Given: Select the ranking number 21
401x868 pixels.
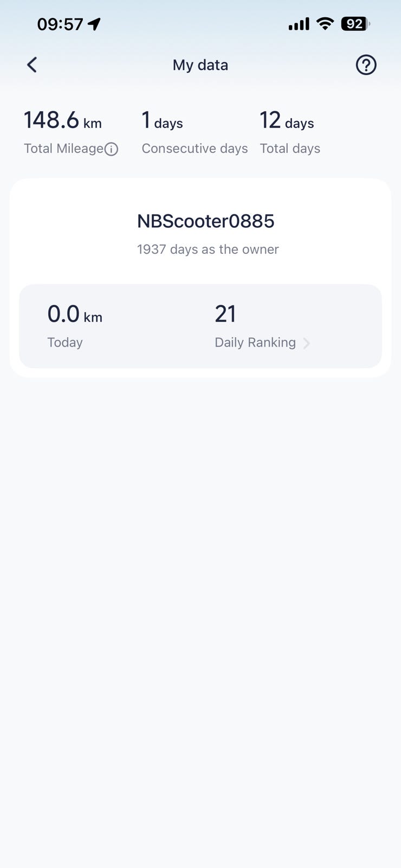Looking at the screenshot, I should (225, 314).
